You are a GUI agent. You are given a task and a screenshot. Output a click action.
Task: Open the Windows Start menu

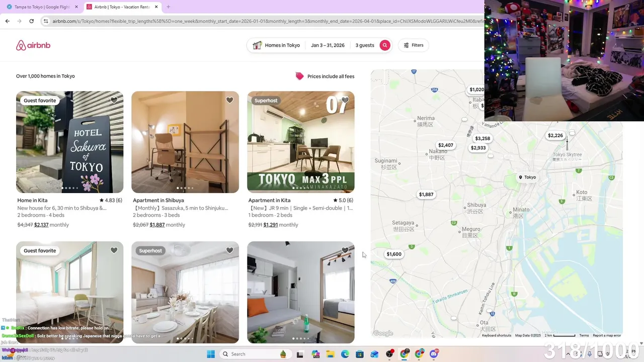coord(211,354)
